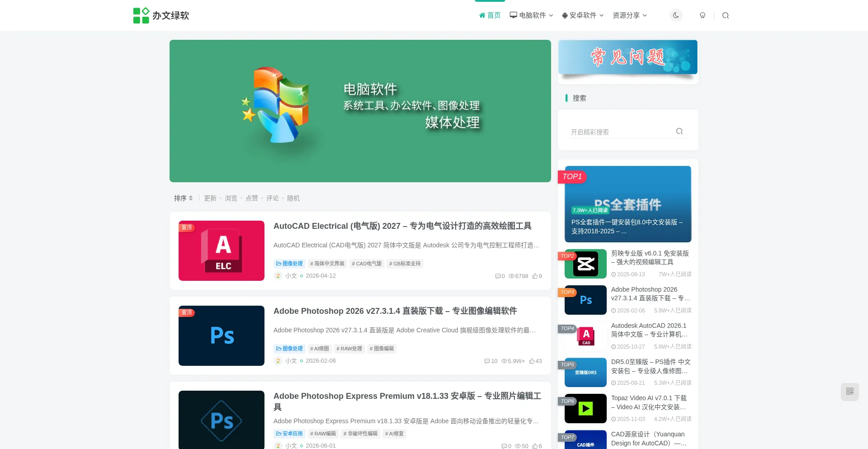Select the AI修复 tag
This screenshot has height=449, width=868.
394,434
